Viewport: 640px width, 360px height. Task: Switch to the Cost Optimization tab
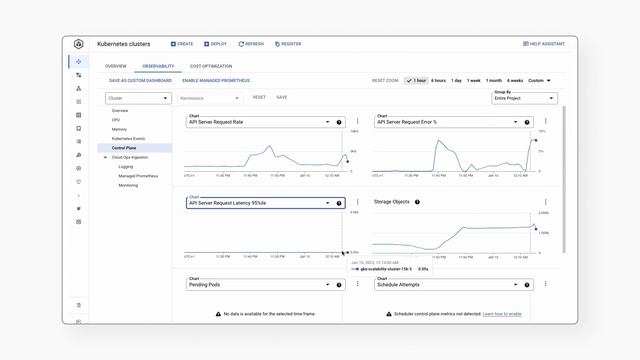[x=211, y=66]
